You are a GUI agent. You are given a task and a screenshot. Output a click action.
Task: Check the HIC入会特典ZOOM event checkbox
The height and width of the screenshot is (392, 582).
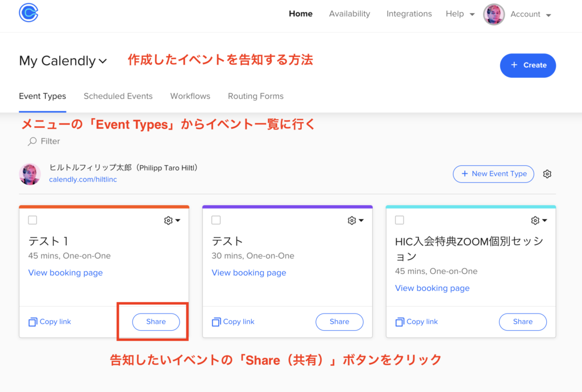click(x=400, y=220)
